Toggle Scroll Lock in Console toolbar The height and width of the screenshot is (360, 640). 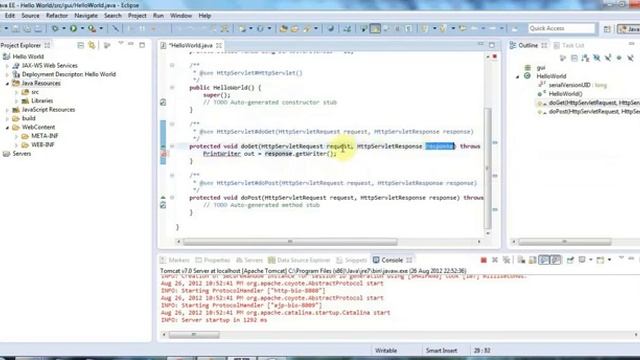point(532,260)
